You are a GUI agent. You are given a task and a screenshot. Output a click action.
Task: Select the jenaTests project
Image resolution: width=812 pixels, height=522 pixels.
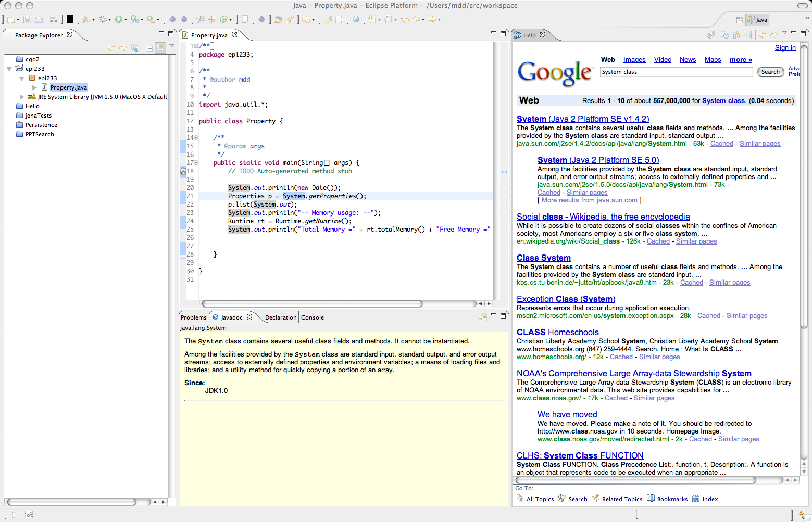(x=34, y=116)
